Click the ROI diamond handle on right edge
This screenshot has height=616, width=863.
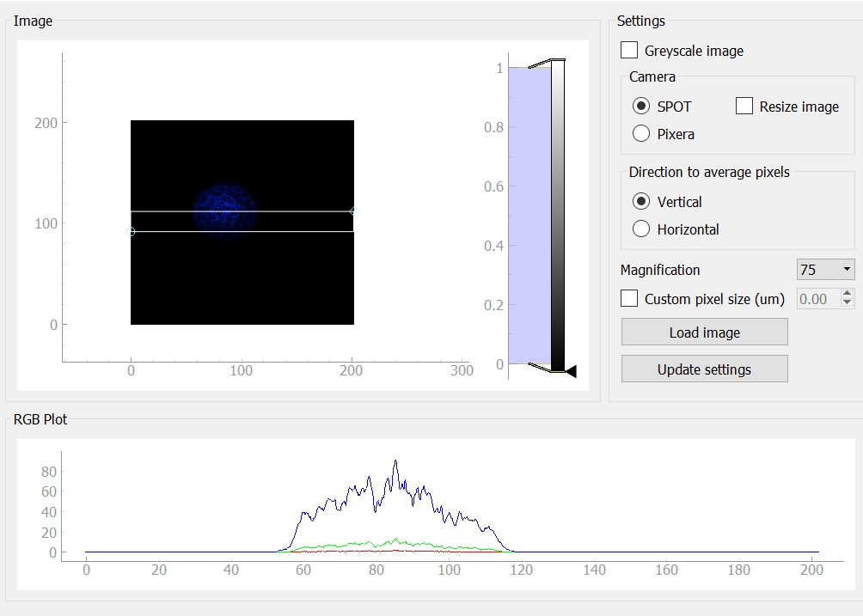(353, 211)
